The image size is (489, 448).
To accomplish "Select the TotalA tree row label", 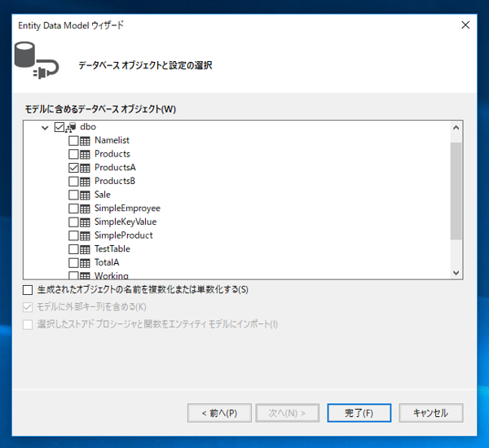I will [107, 262].
